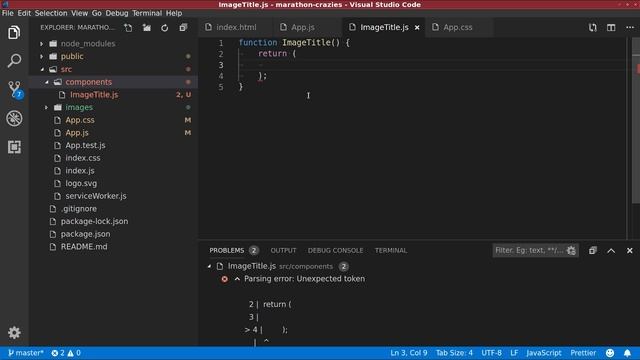Collapse all folders in Explorer
640x360 pixels.
tap(183, 28)
